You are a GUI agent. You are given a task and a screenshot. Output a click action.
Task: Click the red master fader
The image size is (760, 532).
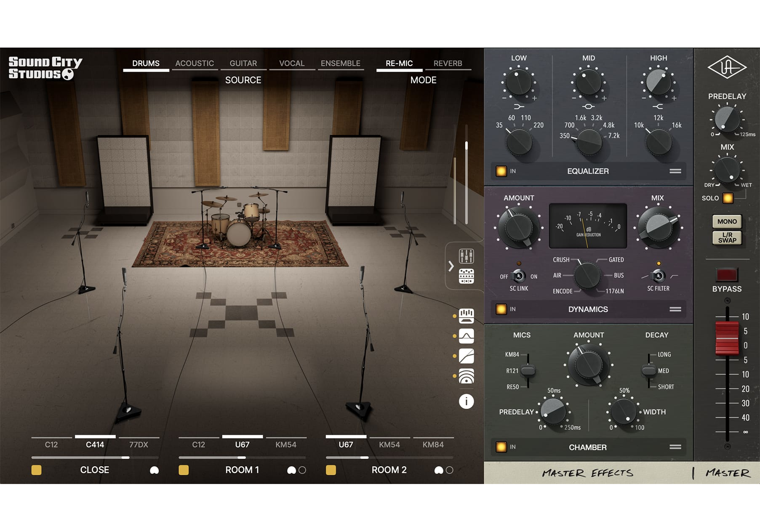pyautogui.click(x=727, y=338)
